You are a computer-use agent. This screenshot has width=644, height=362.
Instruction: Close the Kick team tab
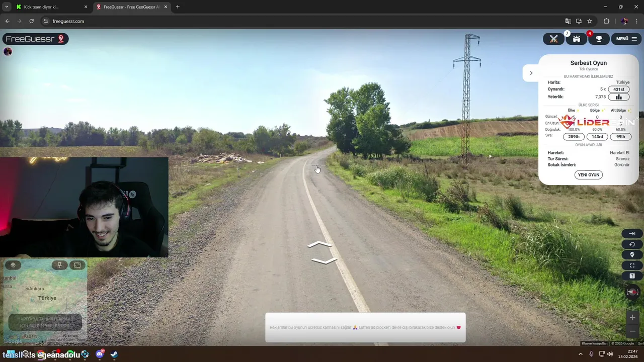coord(86,7)
